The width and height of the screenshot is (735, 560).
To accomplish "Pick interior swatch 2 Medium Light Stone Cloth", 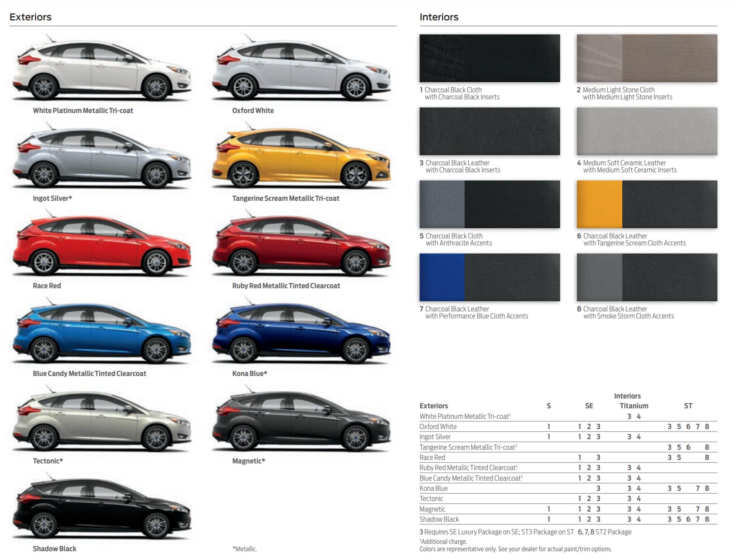I will (x=647, y=58).
